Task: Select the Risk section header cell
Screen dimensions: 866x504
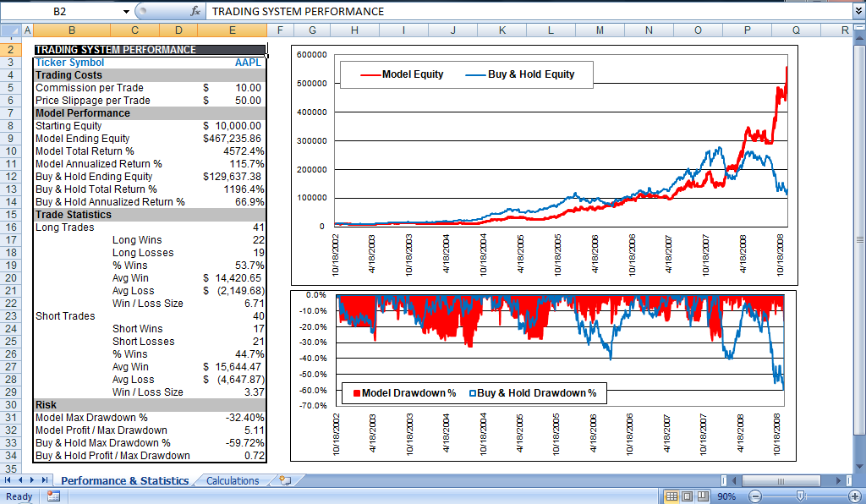Action: pyautogui.click(x=150, y=405)
